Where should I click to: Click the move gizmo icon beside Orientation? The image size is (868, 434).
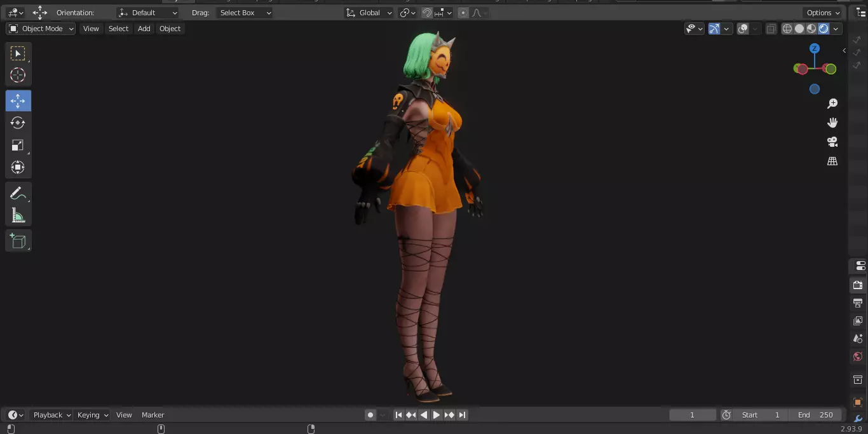tap(40, 13)
